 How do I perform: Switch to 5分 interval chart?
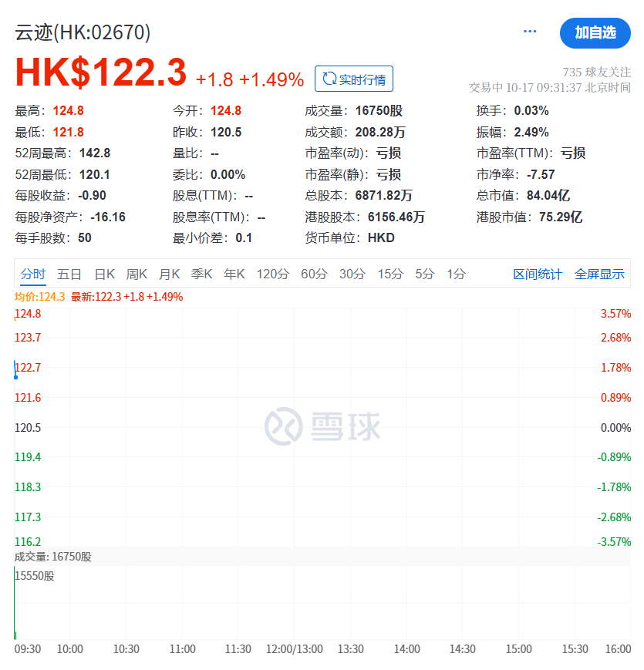click(x=425, y=274)
